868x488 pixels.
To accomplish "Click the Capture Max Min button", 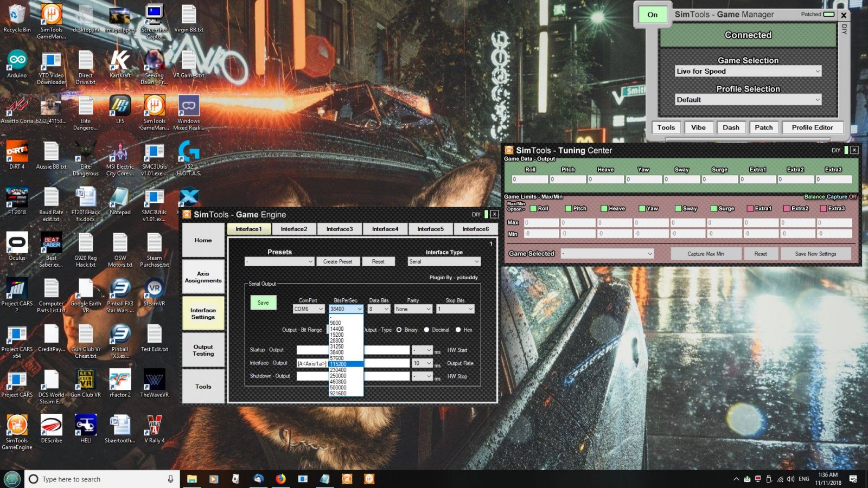I will pos(705,254).
